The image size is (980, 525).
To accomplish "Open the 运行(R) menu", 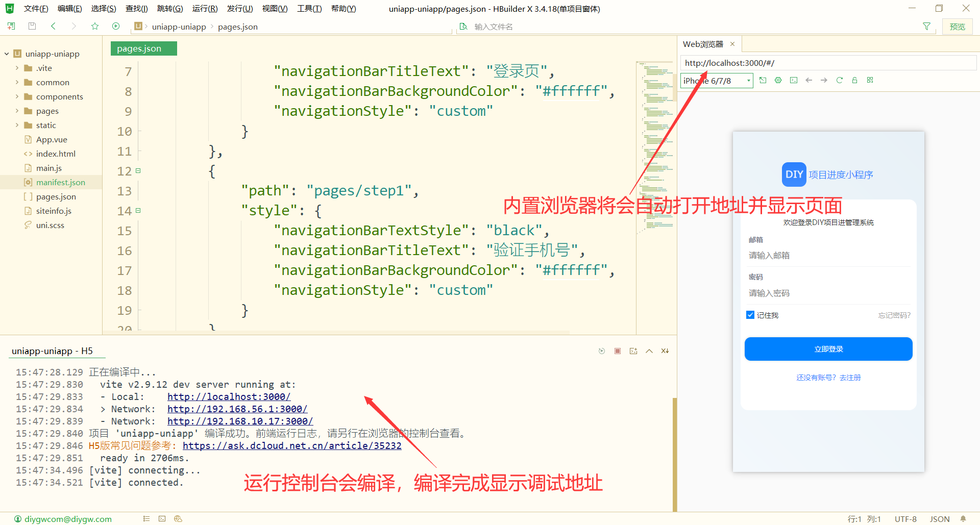I will pos(205,9).
